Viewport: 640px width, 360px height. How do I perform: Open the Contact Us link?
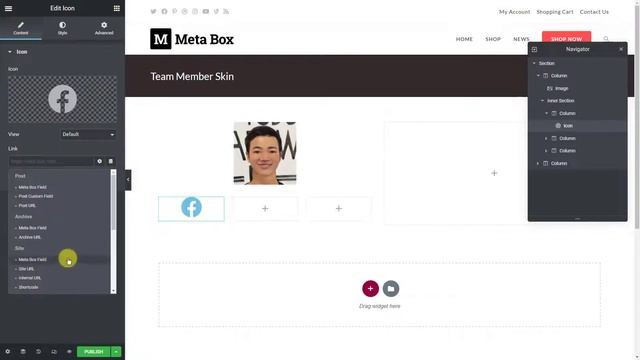(594, 12)
